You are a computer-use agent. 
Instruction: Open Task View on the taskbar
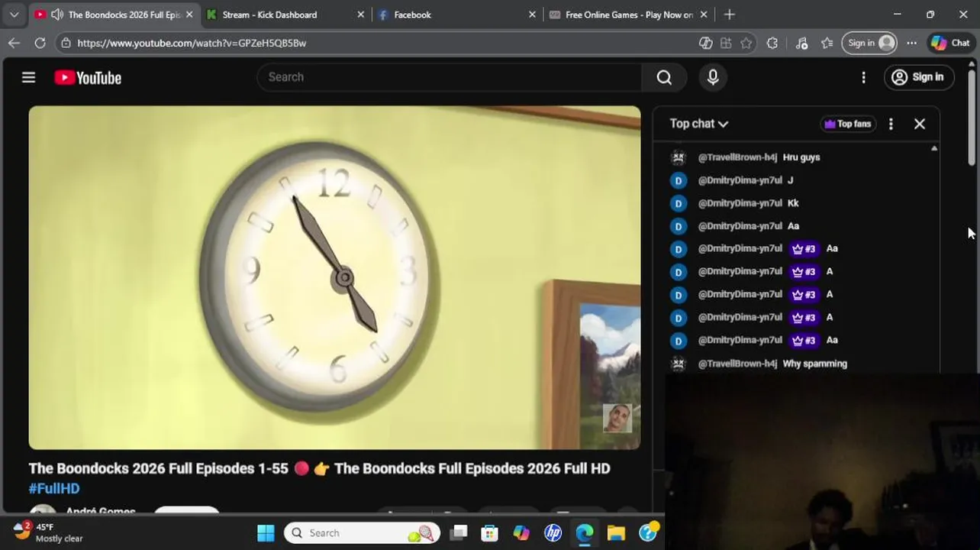[x=458, y=533]
